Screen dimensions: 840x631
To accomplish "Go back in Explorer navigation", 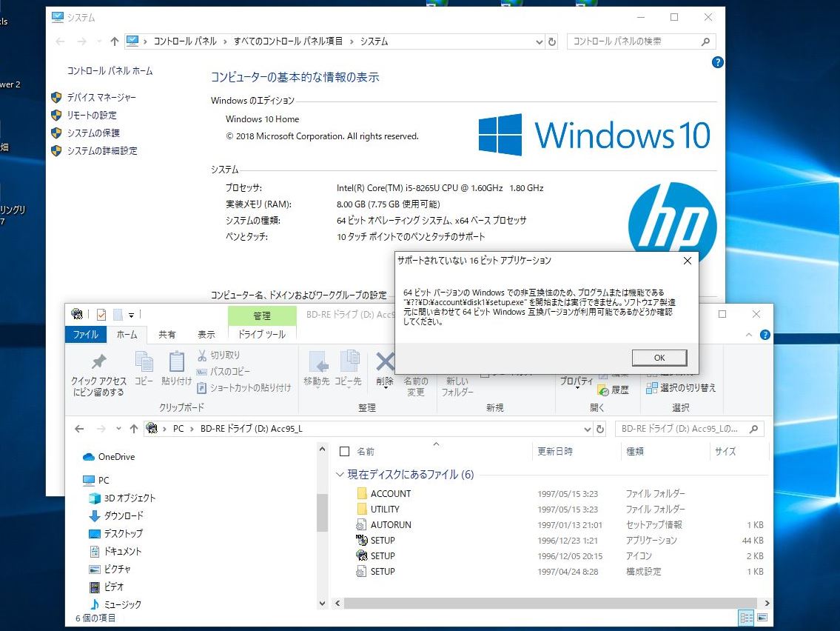I will tap(79, 429).
